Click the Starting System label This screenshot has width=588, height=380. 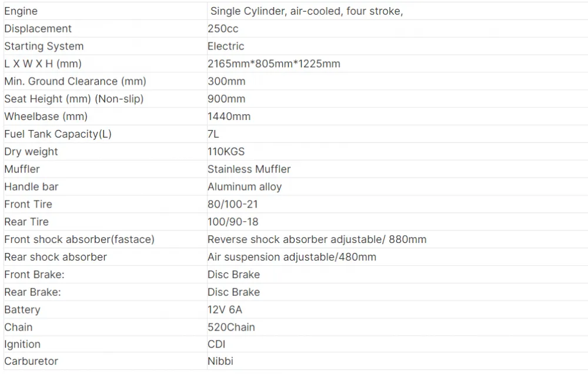[44, 46]
